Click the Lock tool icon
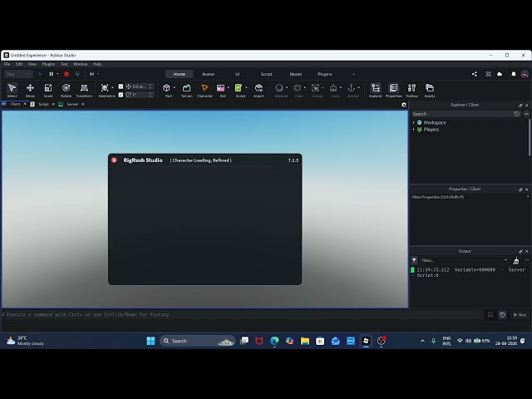The image size is (532, 399). click(x=333, y=88)
